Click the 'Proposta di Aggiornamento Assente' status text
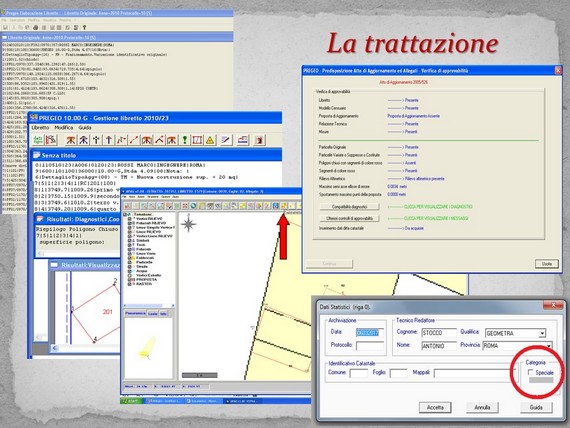The image size is (570, 428). pos(413,116)
